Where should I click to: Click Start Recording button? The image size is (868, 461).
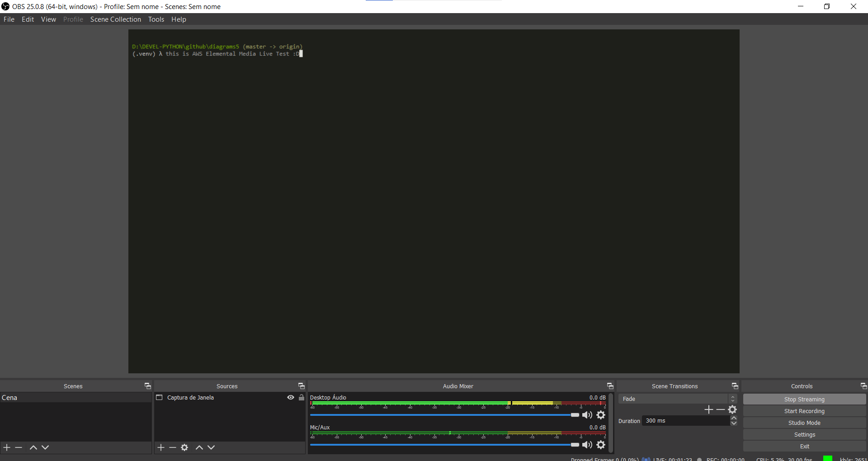coord(804,411)
